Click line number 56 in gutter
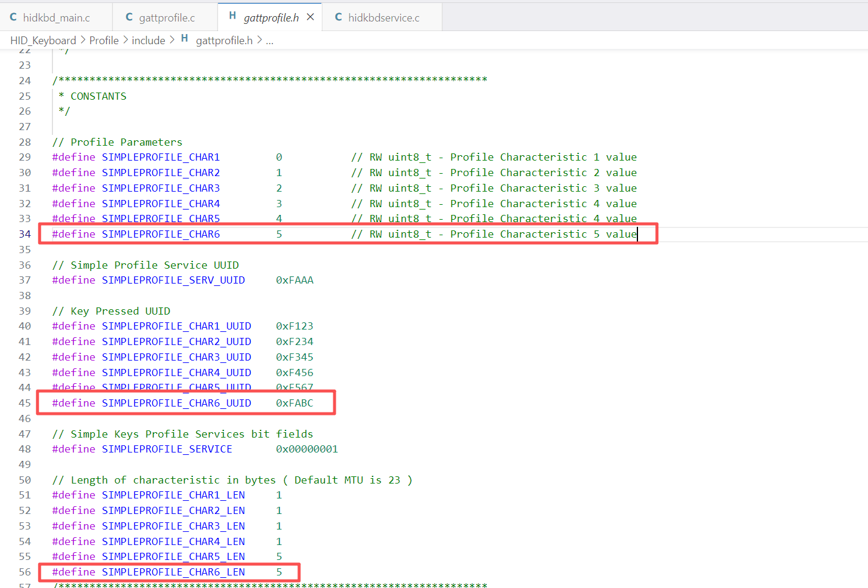The width and height of the screenshot is (868, 588). pos(24,572)
